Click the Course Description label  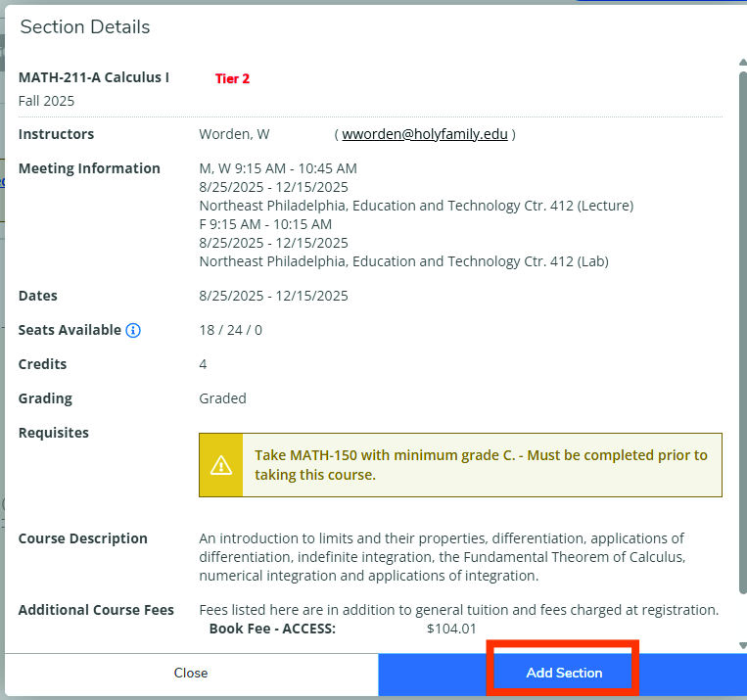[83, 538]
